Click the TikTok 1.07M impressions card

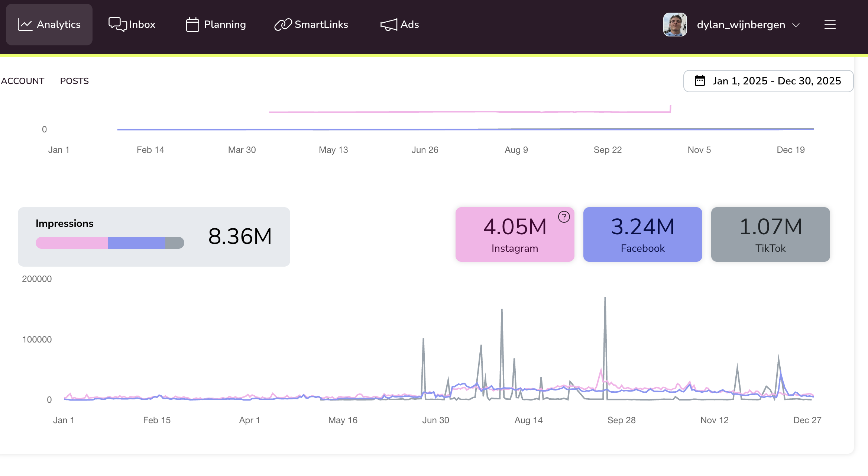coord(771,234)
